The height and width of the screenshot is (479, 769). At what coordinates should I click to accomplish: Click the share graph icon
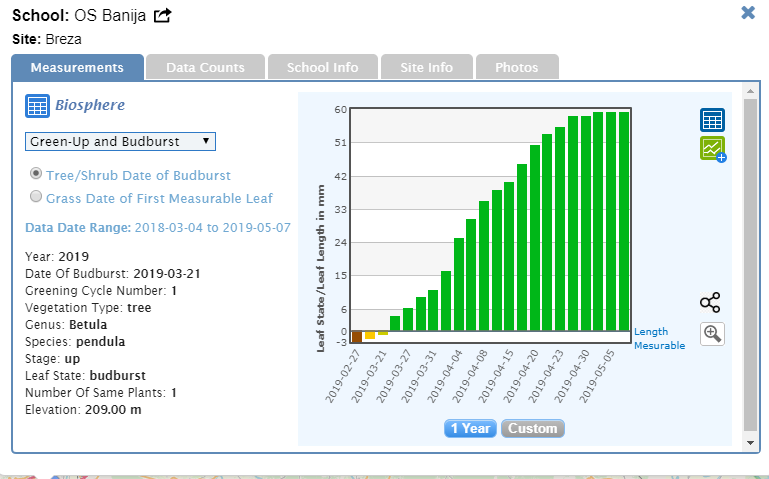click(710, 303)
